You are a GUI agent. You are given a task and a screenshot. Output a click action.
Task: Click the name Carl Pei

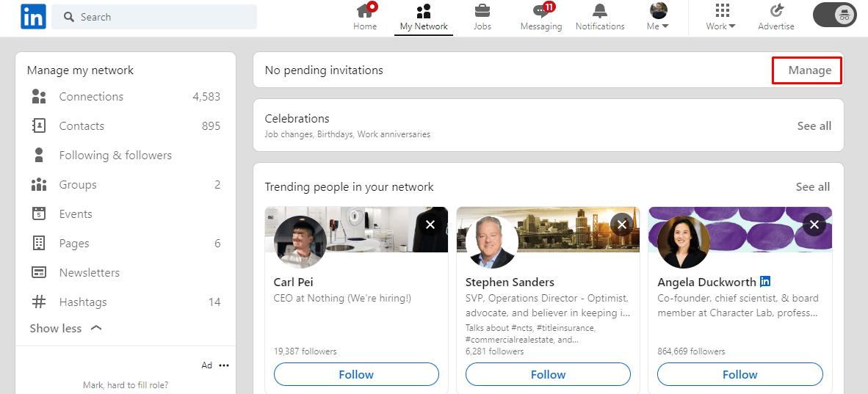point(294,282)
